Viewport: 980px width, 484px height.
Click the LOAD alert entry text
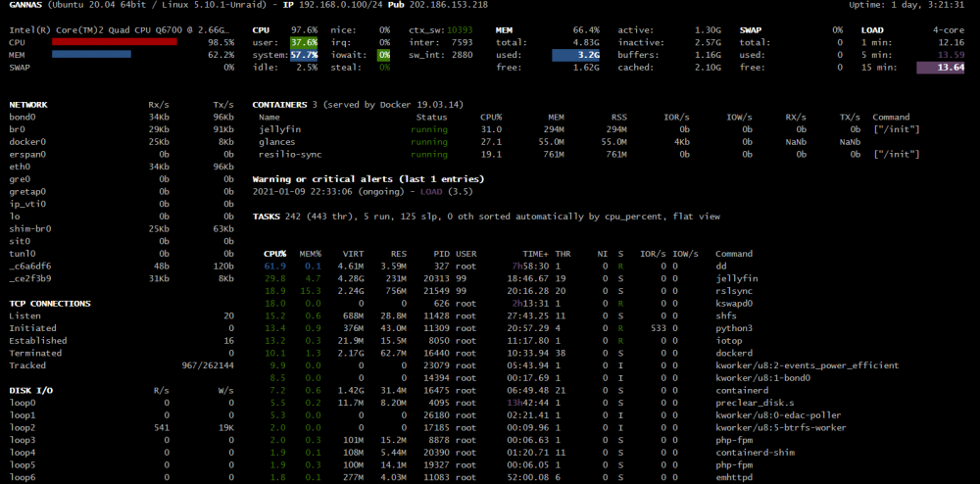pos(363,192)
